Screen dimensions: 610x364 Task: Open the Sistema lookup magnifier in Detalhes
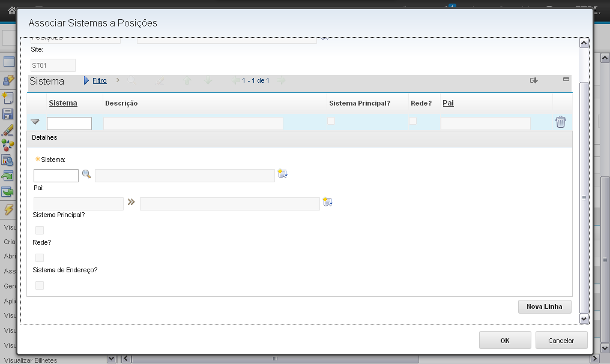point(86,175)
